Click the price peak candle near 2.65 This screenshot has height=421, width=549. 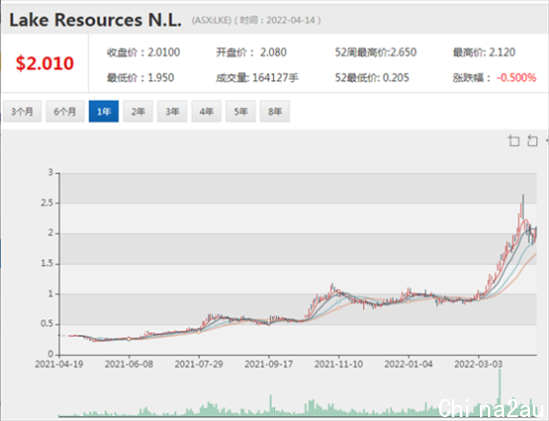pyautogui.click(x=523, y=207)
